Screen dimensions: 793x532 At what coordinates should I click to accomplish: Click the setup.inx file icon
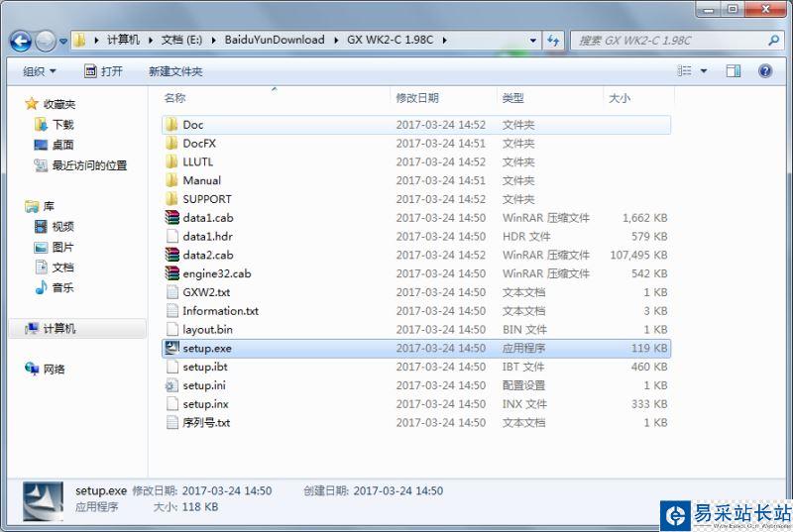[x=171, y=404]
